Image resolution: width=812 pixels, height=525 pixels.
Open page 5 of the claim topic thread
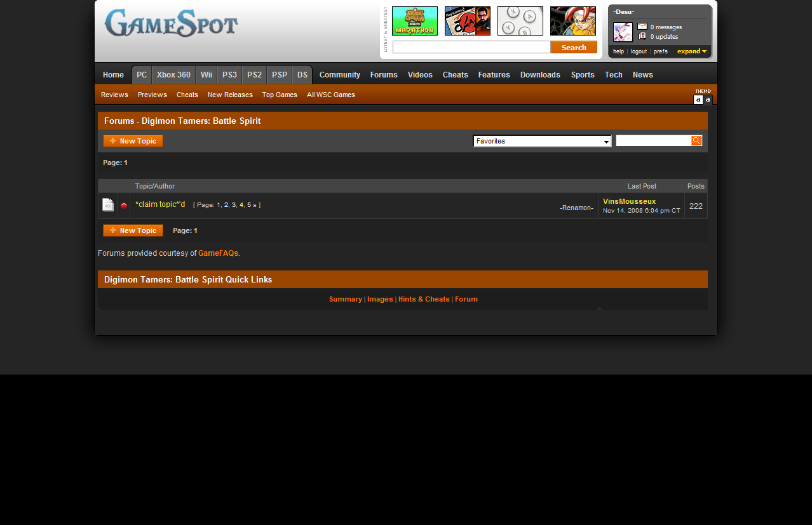pos(248,204)
